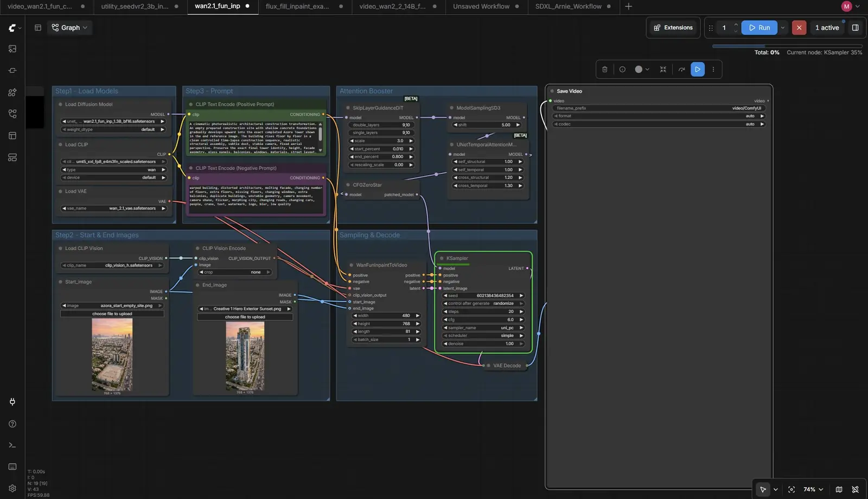Expand the canvas mode chevron beside pointer
Image resolution: width=868 pixels, height=499 pixels.
775,489
